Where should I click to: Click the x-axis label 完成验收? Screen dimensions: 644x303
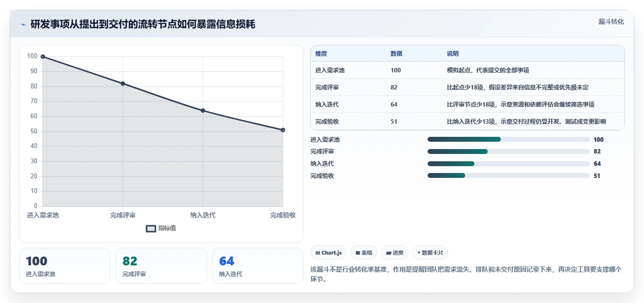283,215
